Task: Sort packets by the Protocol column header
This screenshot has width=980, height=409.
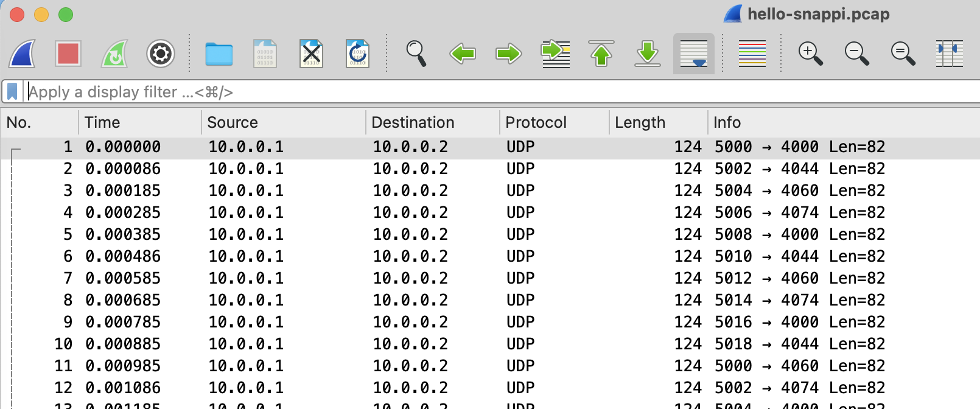Action: click(x=536, y=122)
